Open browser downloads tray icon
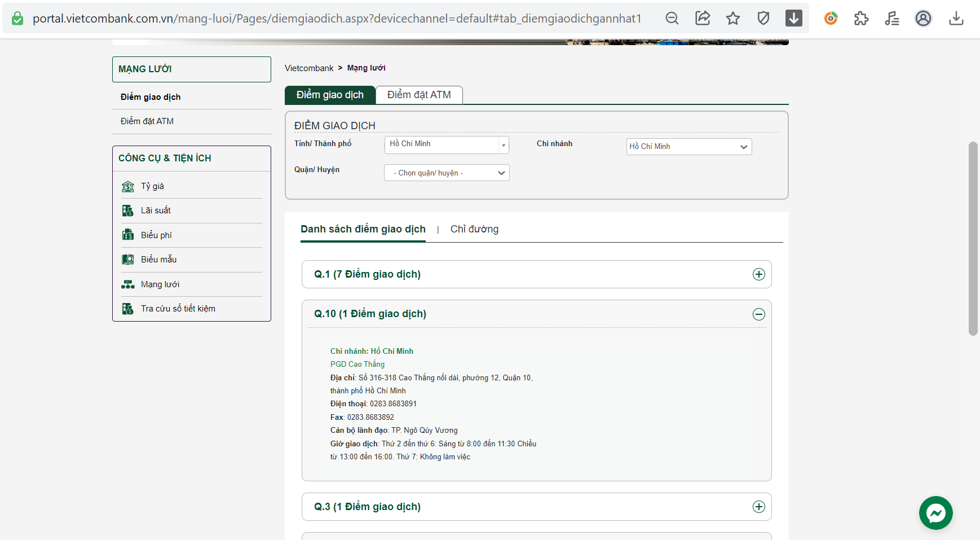Screen dimensions: 980x540 (956, 19)
